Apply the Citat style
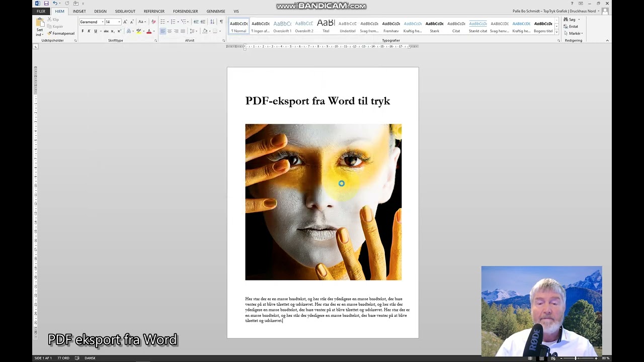Viewport: 644px width, 362px height. point(456,27)
